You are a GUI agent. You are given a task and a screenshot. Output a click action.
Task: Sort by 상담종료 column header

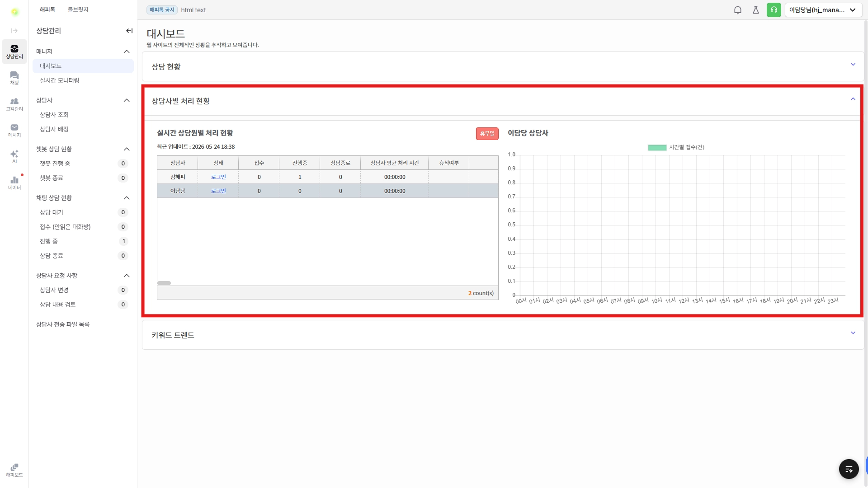click(x=340, y=163)
